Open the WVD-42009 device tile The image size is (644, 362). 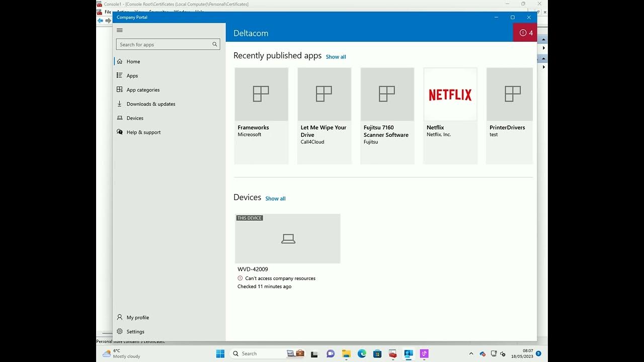(288, 252)
